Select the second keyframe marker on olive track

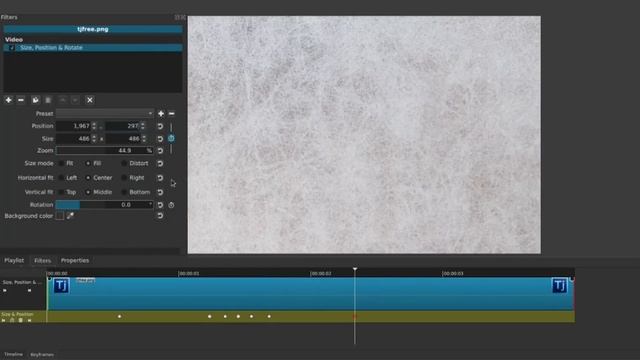(209, 316)
